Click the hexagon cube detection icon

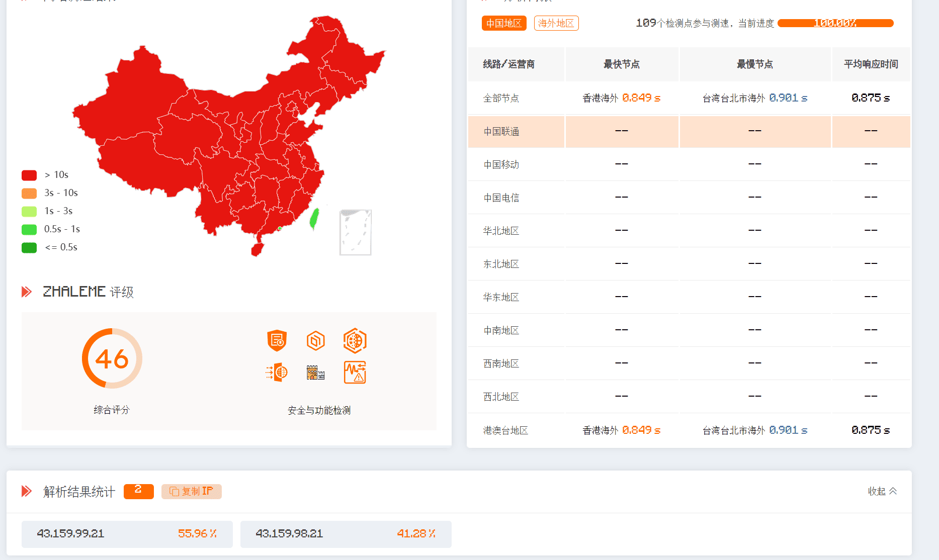pyautogui.click(x=316, y=341)
